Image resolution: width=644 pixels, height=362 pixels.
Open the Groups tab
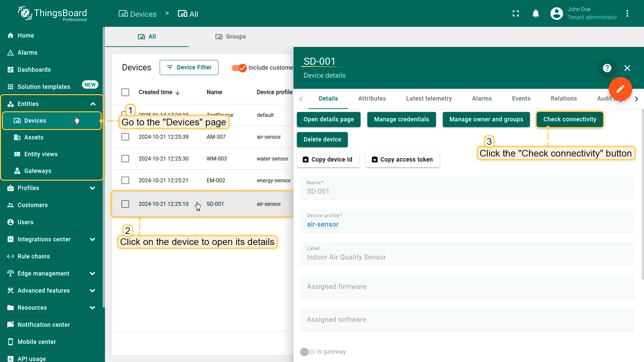point(230,37)
